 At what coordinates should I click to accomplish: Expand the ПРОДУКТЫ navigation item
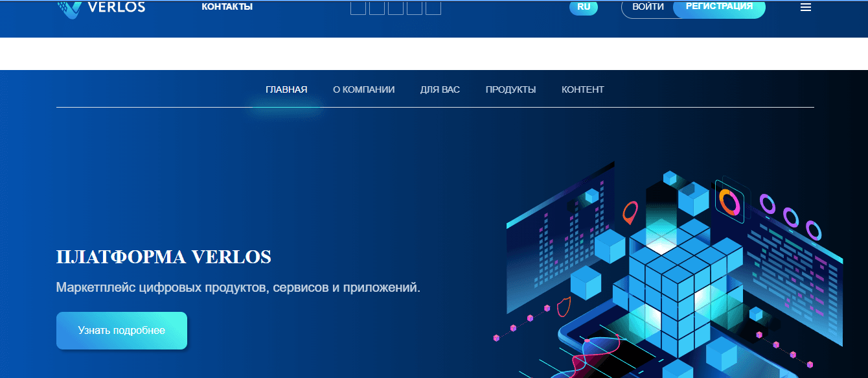pos(511,89)
